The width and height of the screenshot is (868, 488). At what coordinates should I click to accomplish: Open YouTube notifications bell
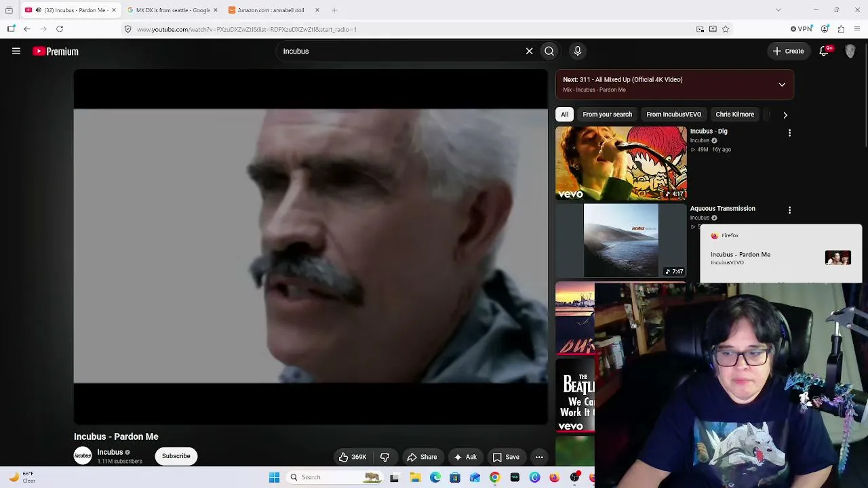pos(825,51)
